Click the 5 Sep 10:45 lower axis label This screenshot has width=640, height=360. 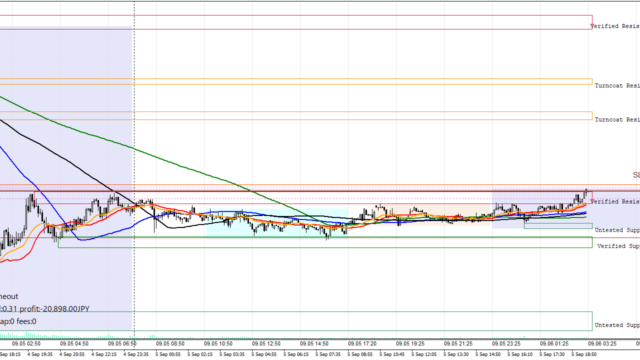(x=393, y=355)
